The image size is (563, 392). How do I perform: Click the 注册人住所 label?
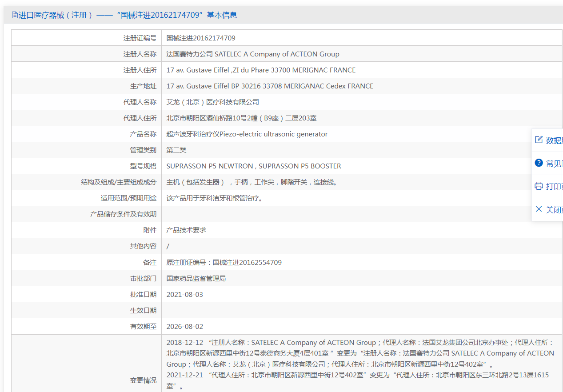140,70
